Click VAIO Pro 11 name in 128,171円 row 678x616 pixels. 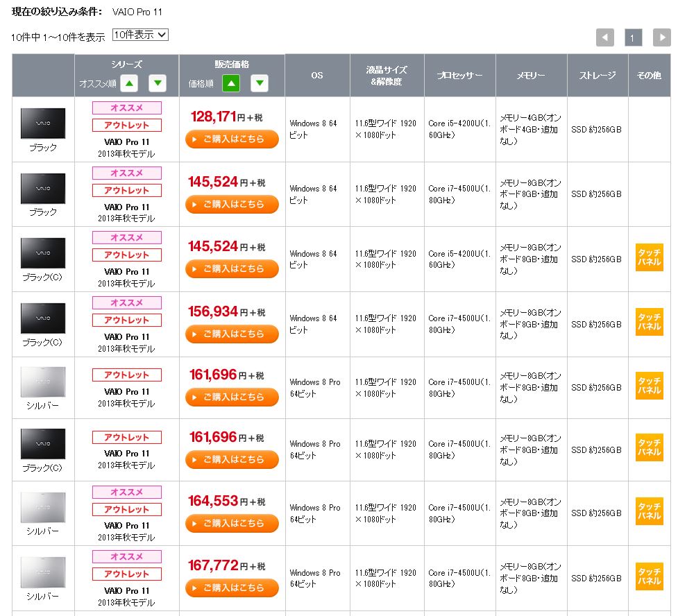click(x=126, y=142)
